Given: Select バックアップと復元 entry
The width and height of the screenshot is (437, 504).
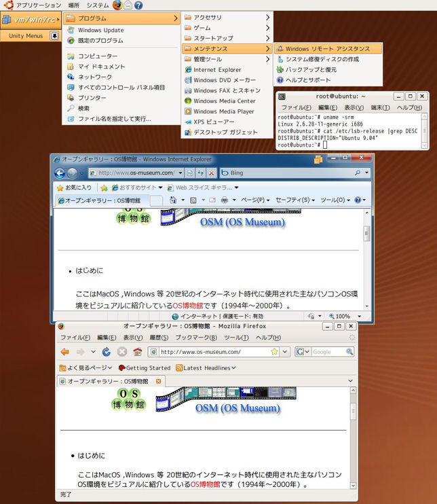Looking at the screenshot, I should pos(328,69).
